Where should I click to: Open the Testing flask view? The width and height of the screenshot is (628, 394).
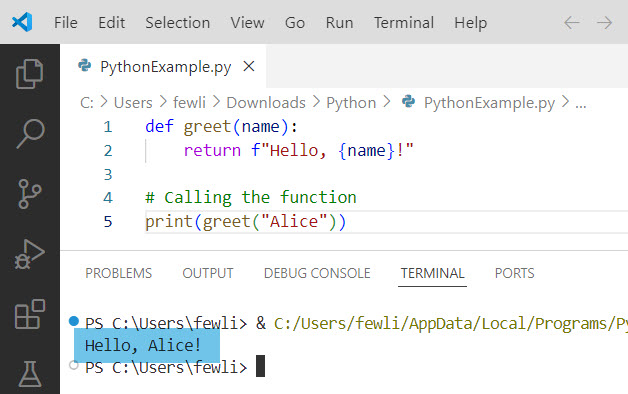pos(30,374)
